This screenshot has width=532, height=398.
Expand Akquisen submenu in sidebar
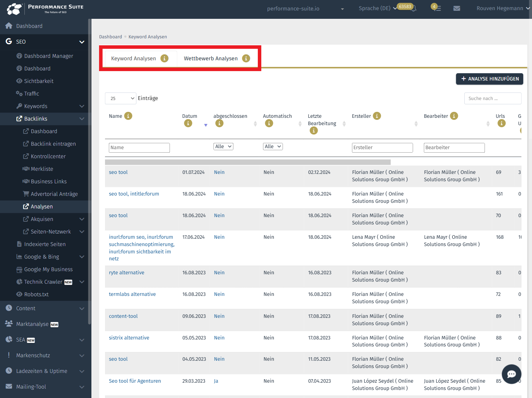[x=82, y=219]
